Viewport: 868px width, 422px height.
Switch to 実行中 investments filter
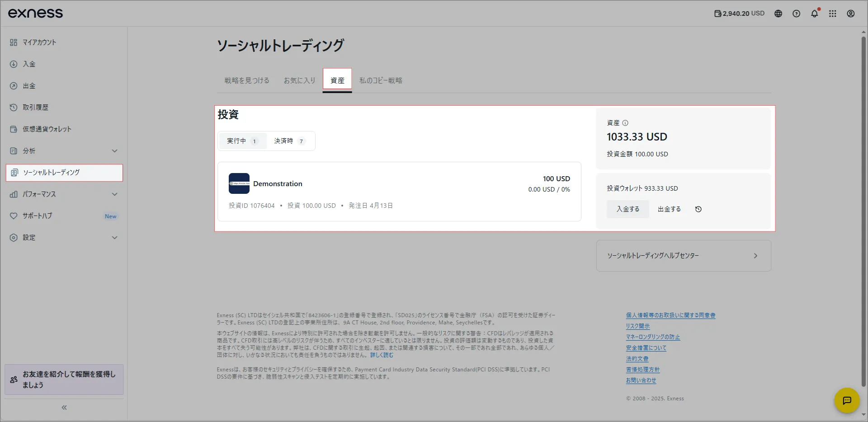click(242, 141)
